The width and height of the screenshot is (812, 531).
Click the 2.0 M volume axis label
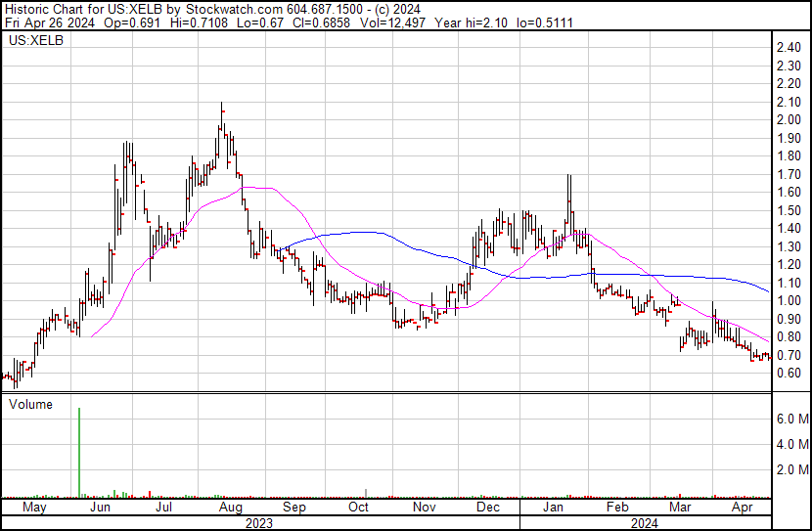tap(791, 470)
